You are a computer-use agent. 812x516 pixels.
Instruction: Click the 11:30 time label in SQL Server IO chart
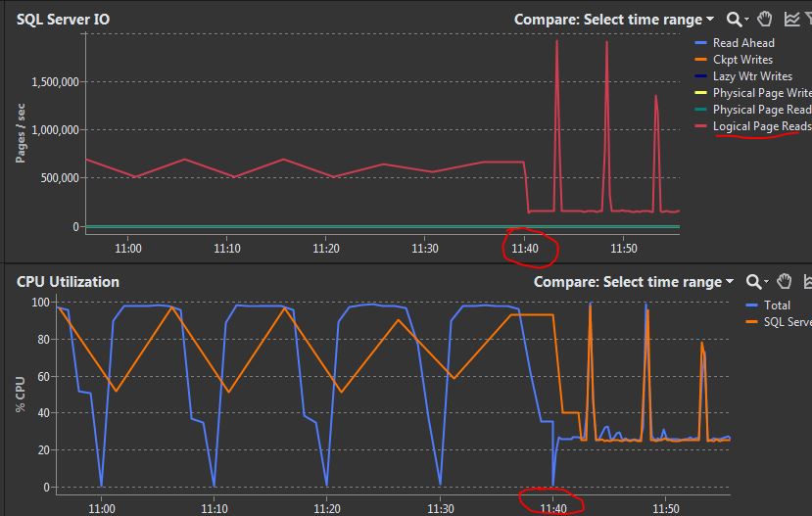click(425, 249)
